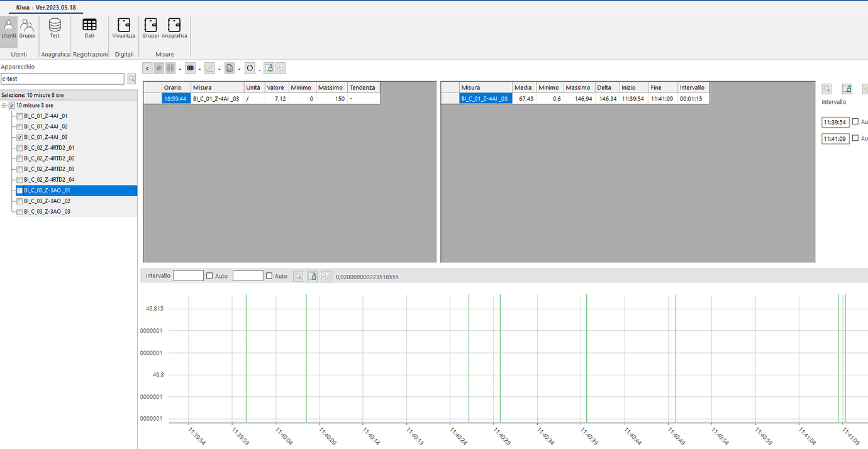
Task: Toggle the 10 misure 8 ore checkbox
Action: click(12, 106)
